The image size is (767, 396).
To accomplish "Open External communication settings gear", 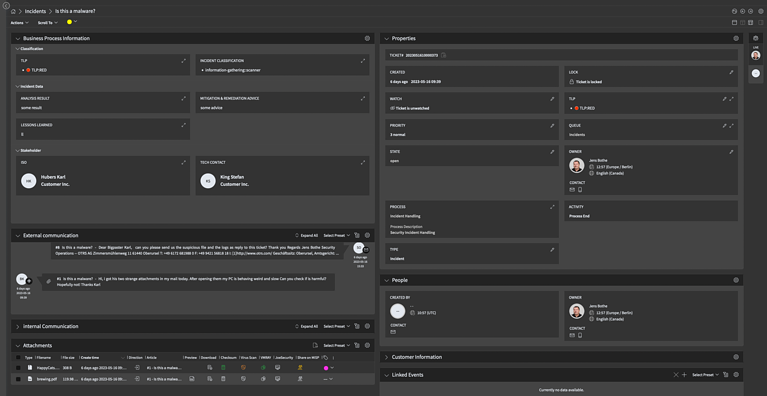I will (367, 235).
